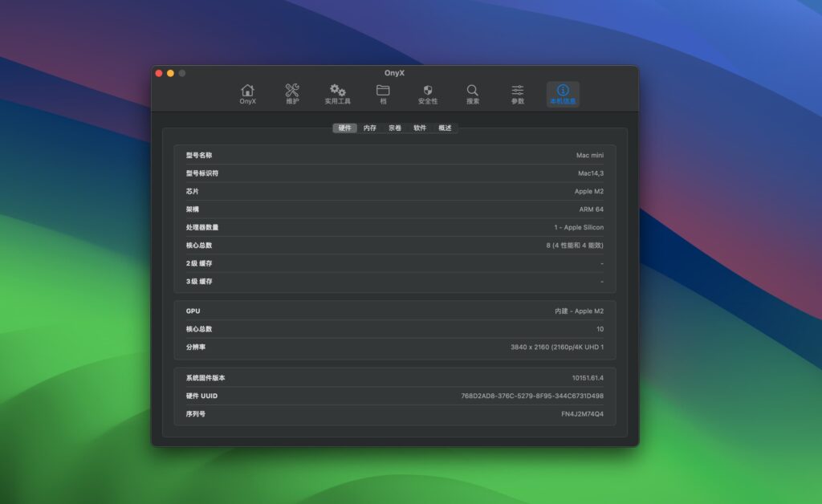
Task: Open the 安全性 security shield icon
Action: coord(428,90)
